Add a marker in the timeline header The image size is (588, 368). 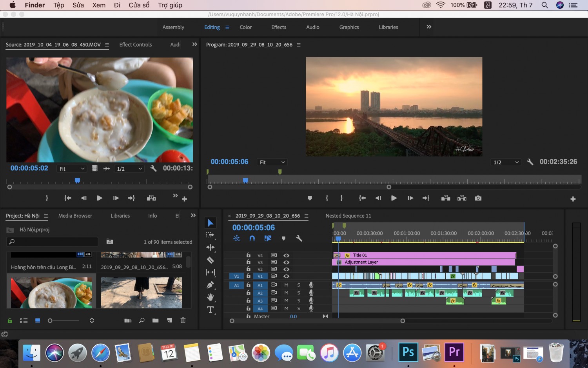click(283, 238)
